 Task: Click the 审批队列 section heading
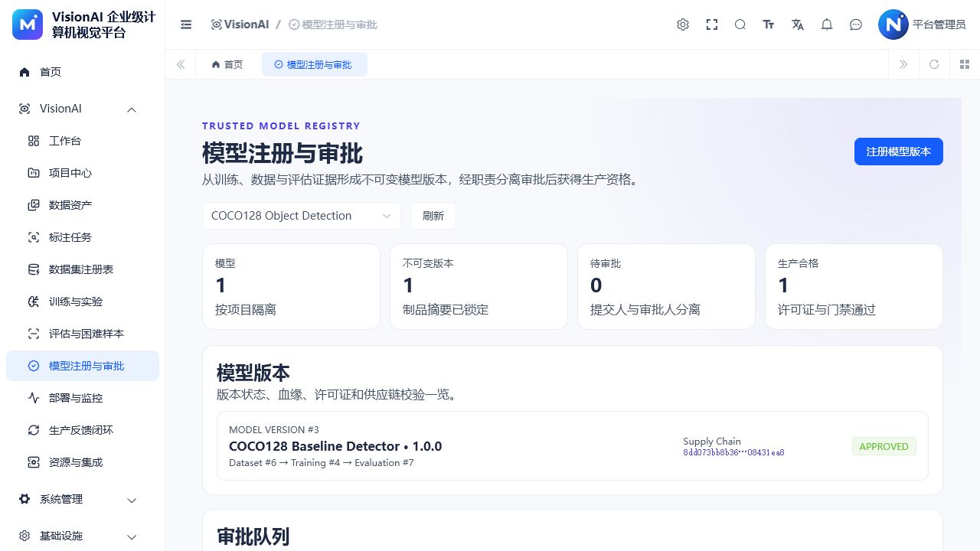point(253,536)
